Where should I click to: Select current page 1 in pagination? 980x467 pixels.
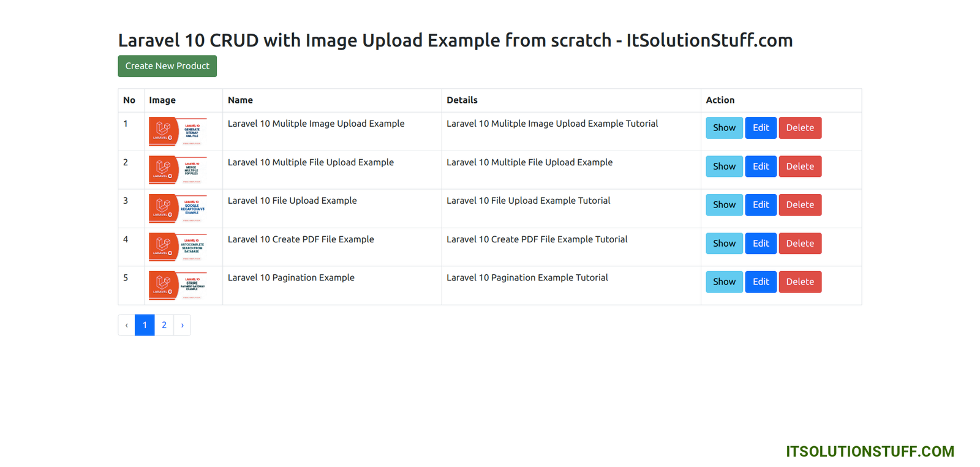click(145, 325)
